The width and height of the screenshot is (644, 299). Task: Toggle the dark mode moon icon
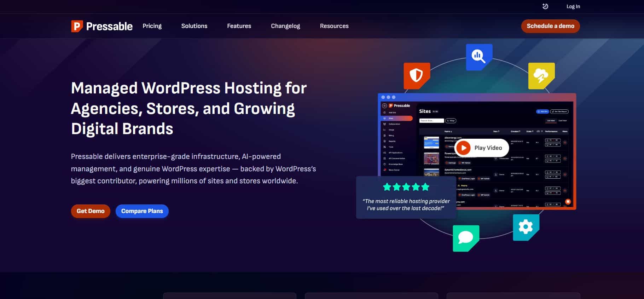545,6
